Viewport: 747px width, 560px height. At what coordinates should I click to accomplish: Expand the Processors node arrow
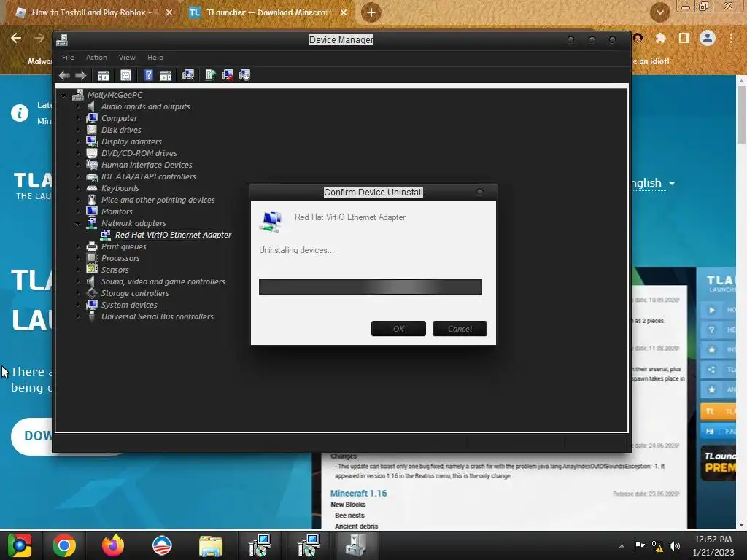[78, 258]
